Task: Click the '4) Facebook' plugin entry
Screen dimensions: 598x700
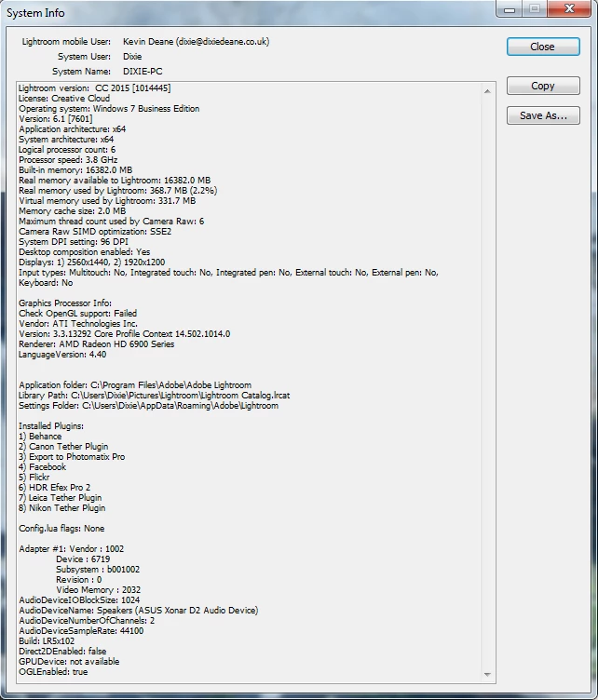Action: click(x=43, y=467)
